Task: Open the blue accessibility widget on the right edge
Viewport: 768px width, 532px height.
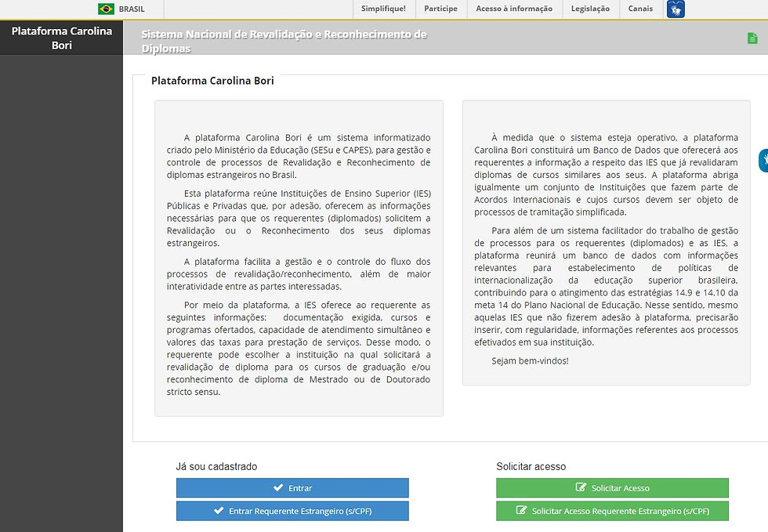Action: pyautogui.click(x=763, y=160)
